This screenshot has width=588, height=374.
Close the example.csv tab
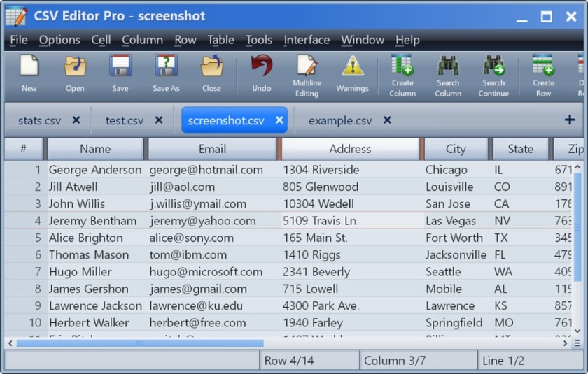click(x=387, y=120)
